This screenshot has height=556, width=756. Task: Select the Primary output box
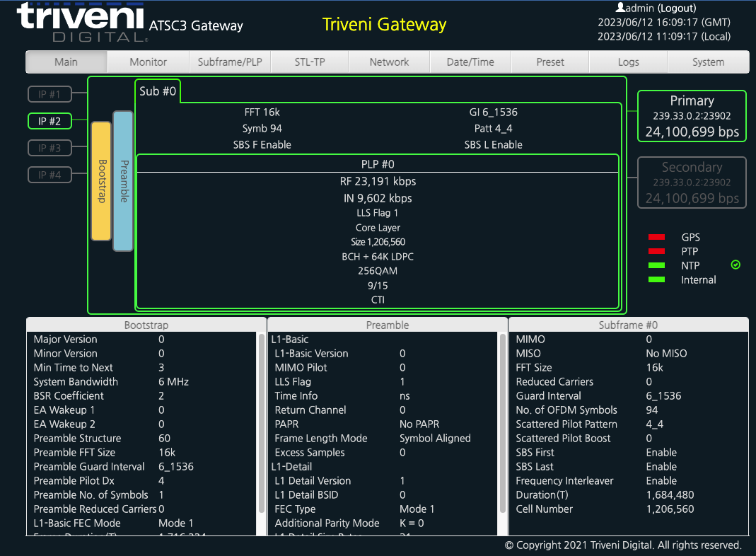pyautogui.click(x=692, y=116)
